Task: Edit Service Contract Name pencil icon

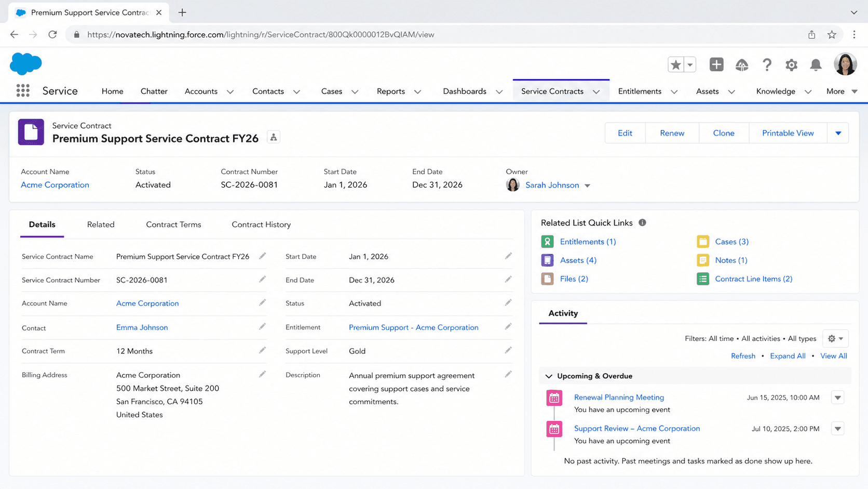Action: coord(263,256)
